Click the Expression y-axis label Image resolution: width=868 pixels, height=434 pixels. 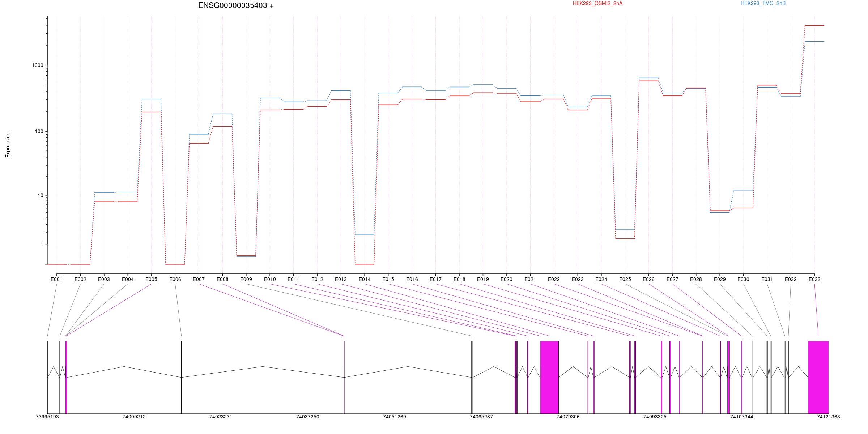[x=8, y=145]
